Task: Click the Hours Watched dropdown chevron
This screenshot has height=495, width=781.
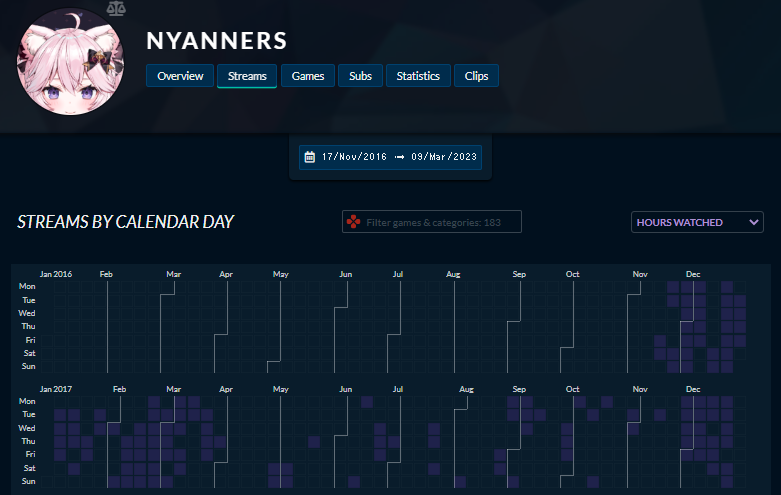Action: [x=754, y=222]
